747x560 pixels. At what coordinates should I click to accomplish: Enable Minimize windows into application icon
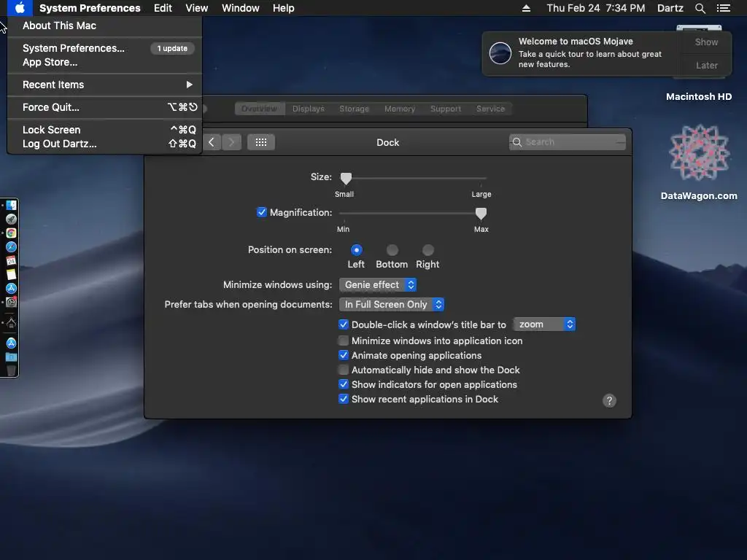pos(344,341)
